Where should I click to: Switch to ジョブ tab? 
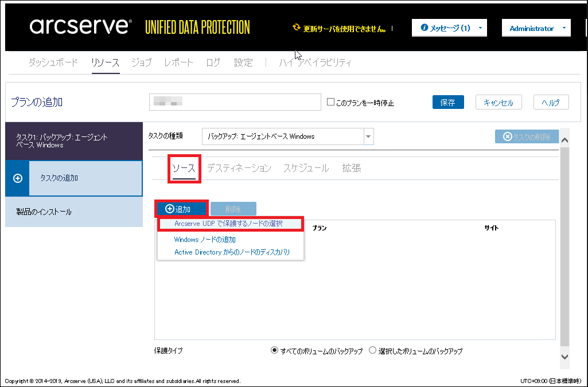point(142,62)
